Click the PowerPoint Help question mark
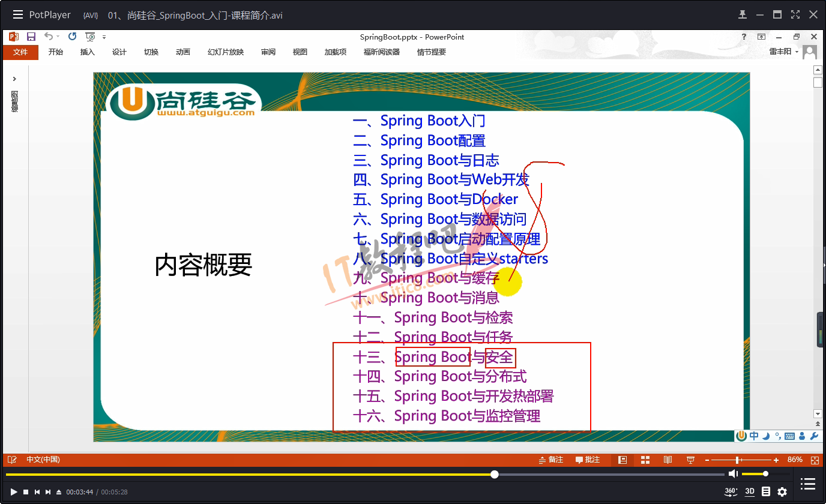The width and height of the screenshot is (826, 504). click(x=744, y=37)
